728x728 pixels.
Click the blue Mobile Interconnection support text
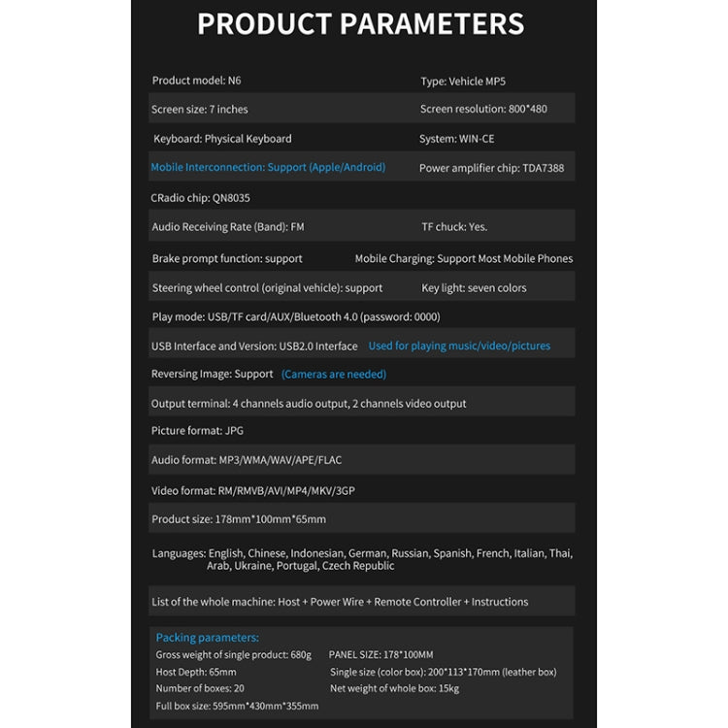(268, 167)
